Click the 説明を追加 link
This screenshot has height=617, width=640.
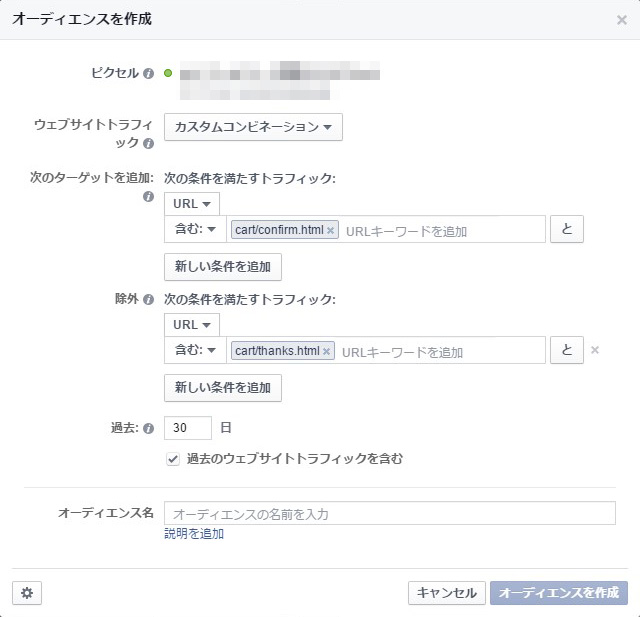(x=194, y=534)
